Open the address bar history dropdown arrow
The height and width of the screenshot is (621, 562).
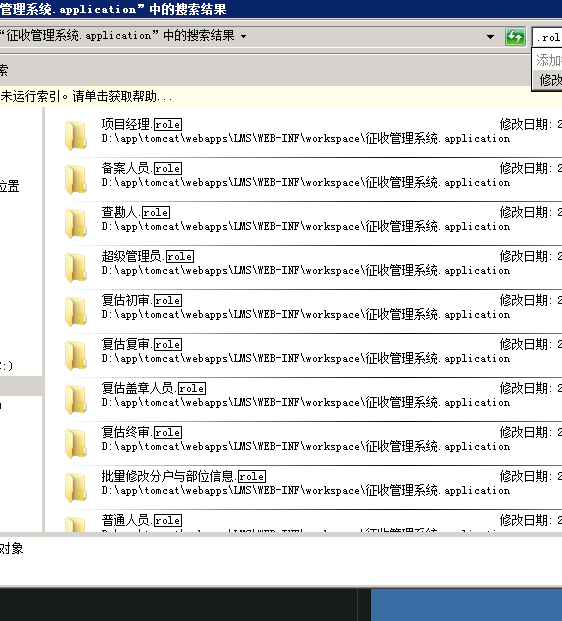490,37
